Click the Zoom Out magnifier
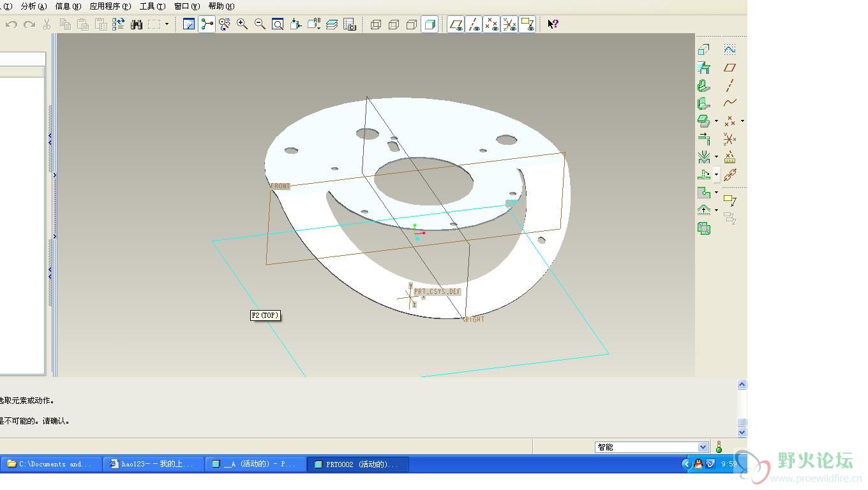The width and height of the screenshot is (868, 490). coord(260,24)
